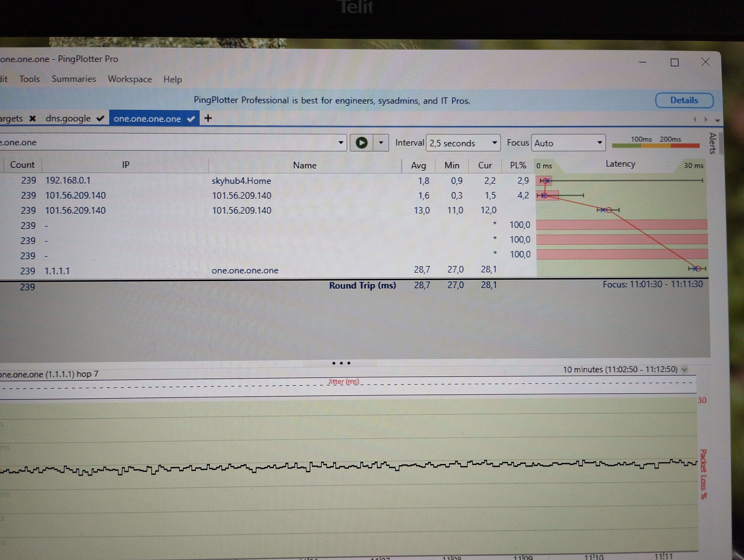
Task: Open the Tools menu
Action: [29, 79]
